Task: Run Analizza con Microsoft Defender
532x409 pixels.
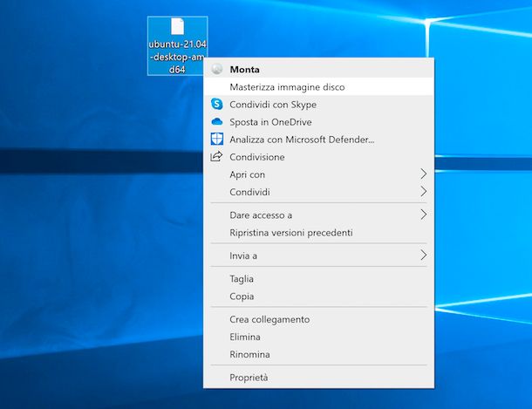Action: [x=318, y=140]
